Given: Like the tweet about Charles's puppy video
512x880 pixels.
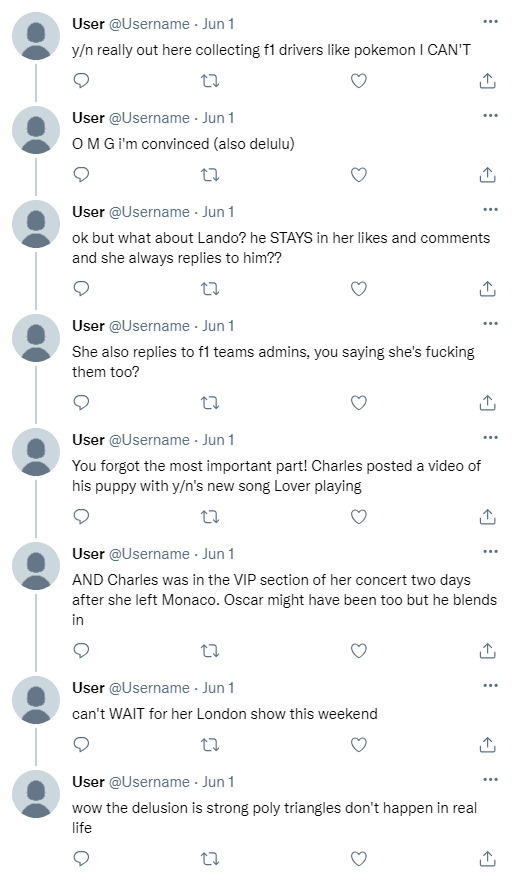Looking at the screenshot, I should [359, 516].
